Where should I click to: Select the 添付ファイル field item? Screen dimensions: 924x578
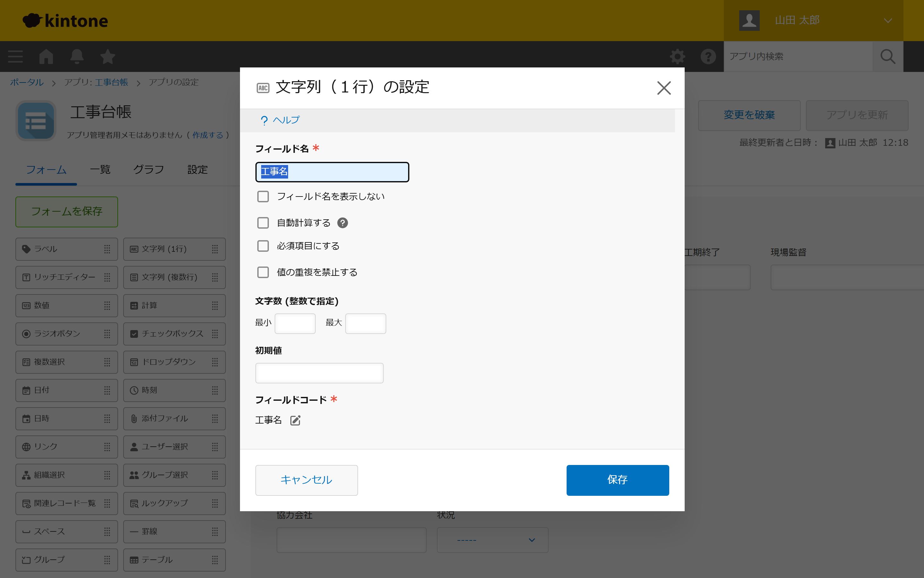(175, 419)
